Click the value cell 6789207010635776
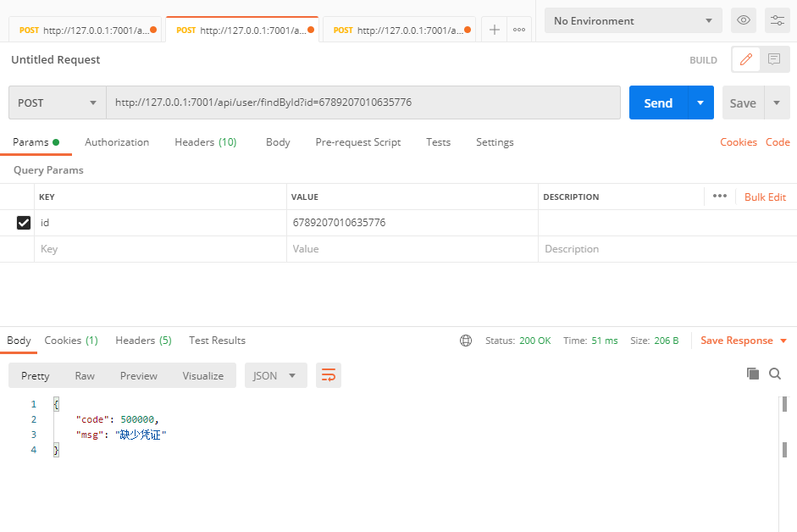 412,223
